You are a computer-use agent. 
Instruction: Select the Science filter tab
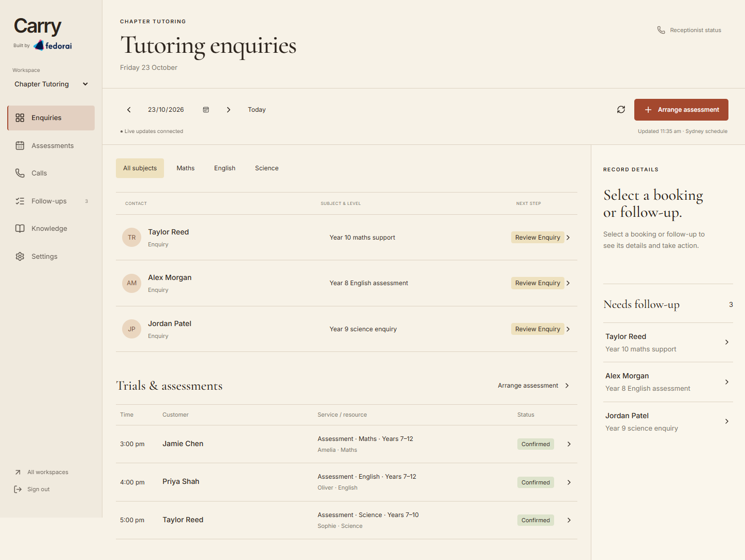click(x=266, y=168)
